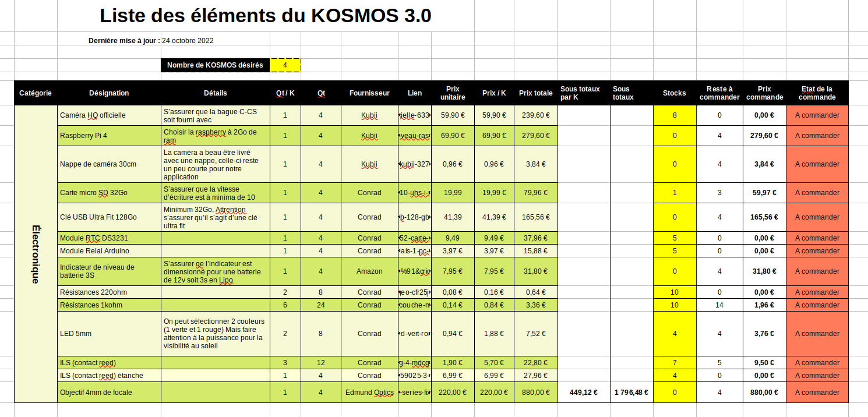Select the Désignation column header
Image resolution: width=868 pixels, height=417 pixels.
pos(109,93)
